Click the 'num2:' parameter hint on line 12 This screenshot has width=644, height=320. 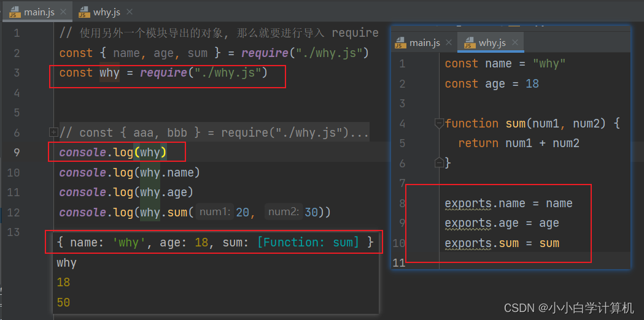(x=284, y=213)
